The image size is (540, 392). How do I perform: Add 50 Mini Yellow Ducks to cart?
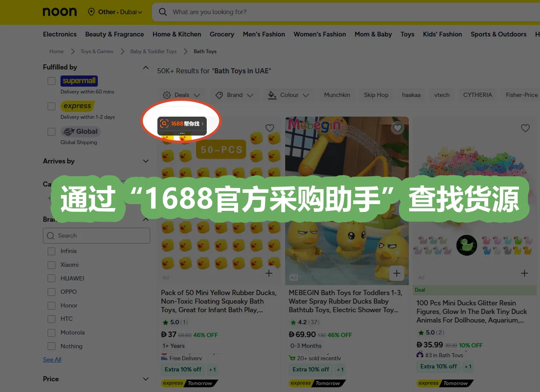point(269,273)
